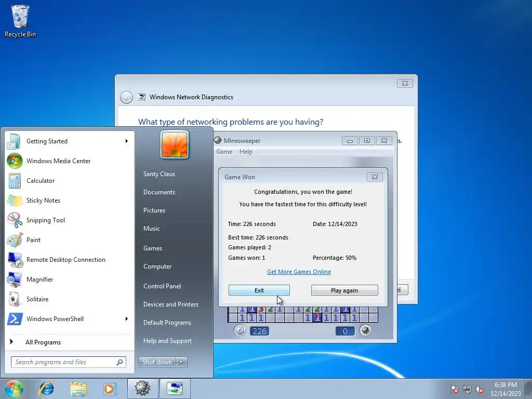Open Music from the Start menu
Viewport: 532px width, 399px height.
(152, 229)
